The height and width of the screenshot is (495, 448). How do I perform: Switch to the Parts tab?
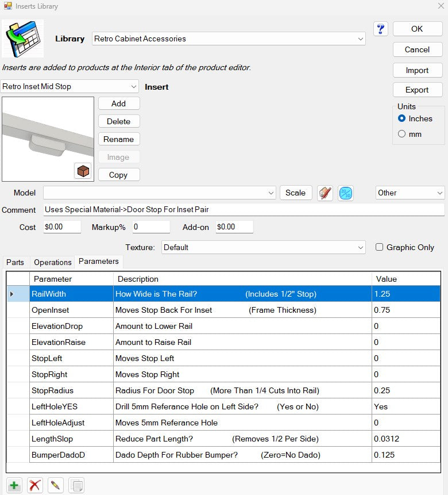coord(16,262)
